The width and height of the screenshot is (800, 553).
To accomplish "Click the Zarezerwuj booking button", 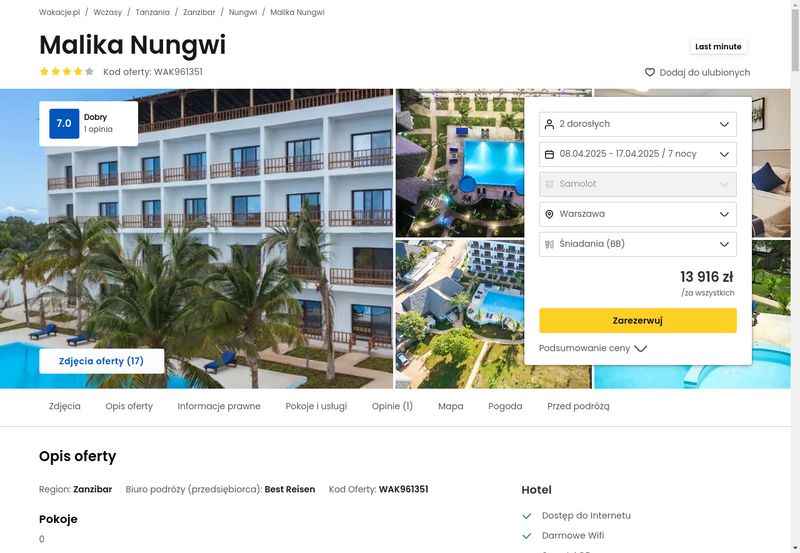I will (x=638, y=320).
